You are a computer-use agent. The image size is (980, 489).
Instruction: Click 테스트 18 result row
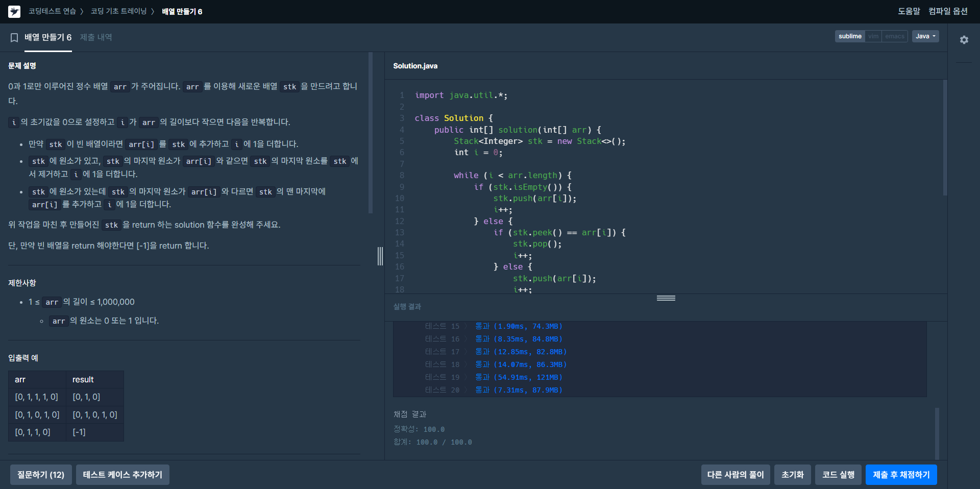(x=496, y=364)
